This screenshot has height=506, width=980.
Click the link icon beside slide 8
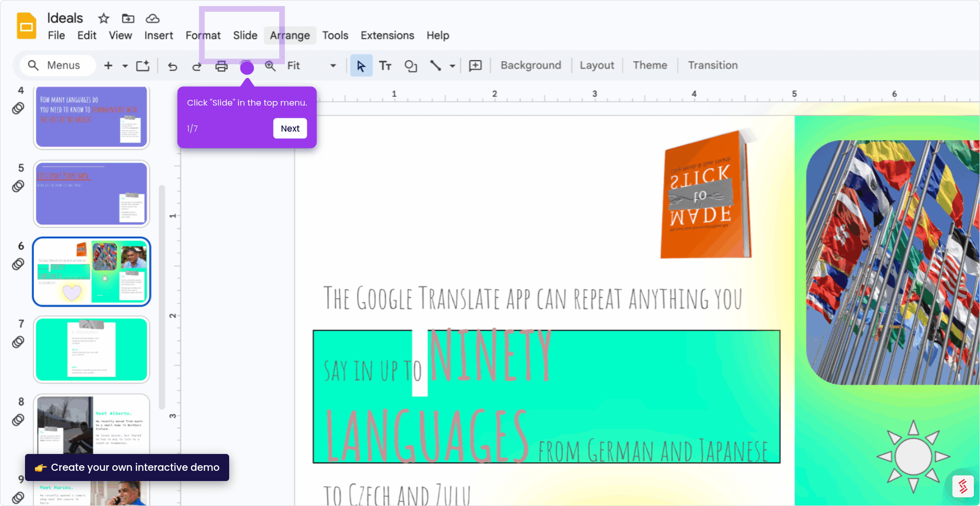coord(18,420)
